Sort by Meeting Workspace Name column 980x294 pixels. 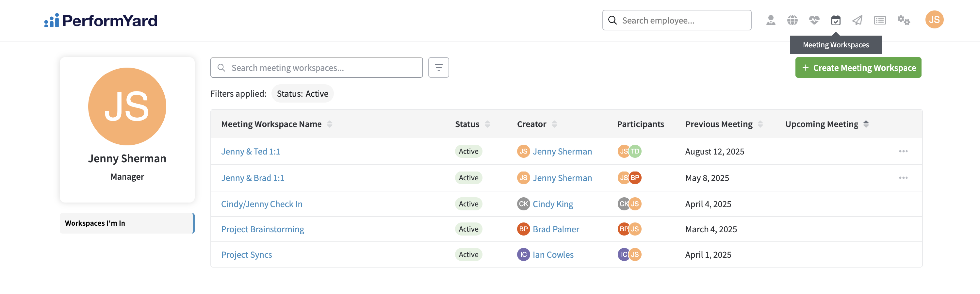[x=330, y=124]
